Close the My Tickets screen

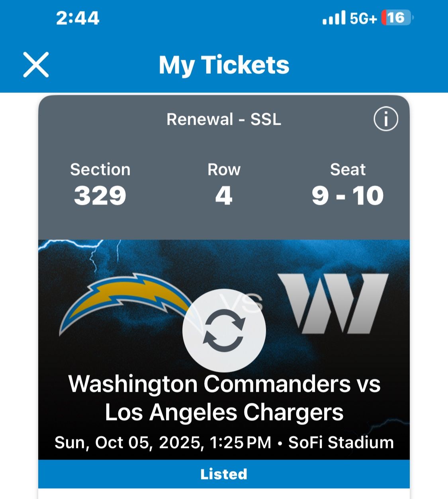(x=36, y=65)
